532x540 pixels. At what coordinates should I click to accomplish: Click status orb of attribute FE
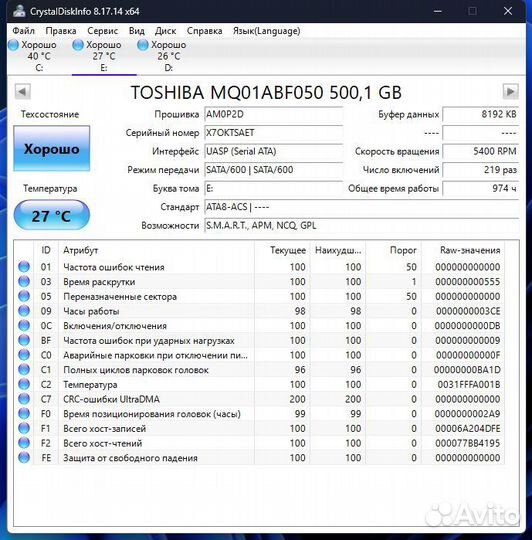(24, 458)
